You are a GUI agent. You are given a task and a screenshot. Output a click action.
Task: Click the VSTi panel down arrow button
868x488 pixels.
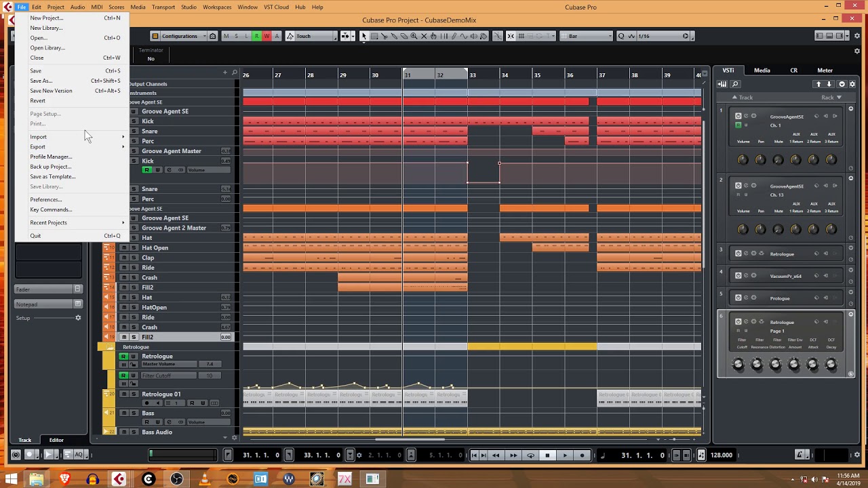click(829, 84)
